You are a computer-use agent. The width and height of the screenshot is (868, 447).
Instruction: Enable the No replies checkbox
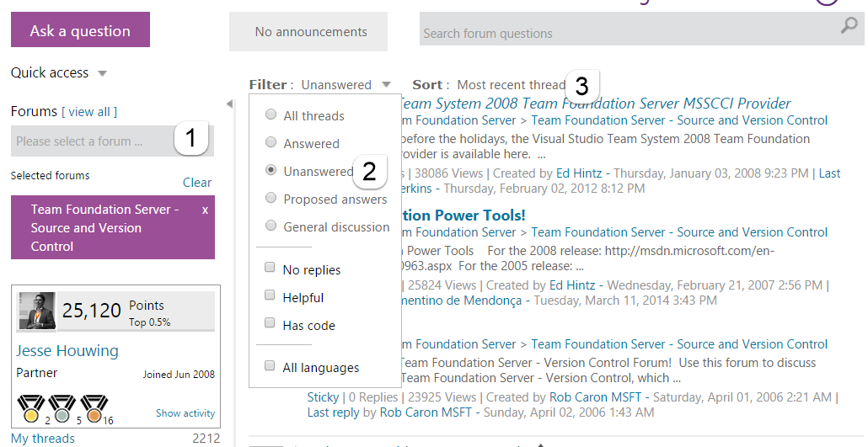(270, 268)
